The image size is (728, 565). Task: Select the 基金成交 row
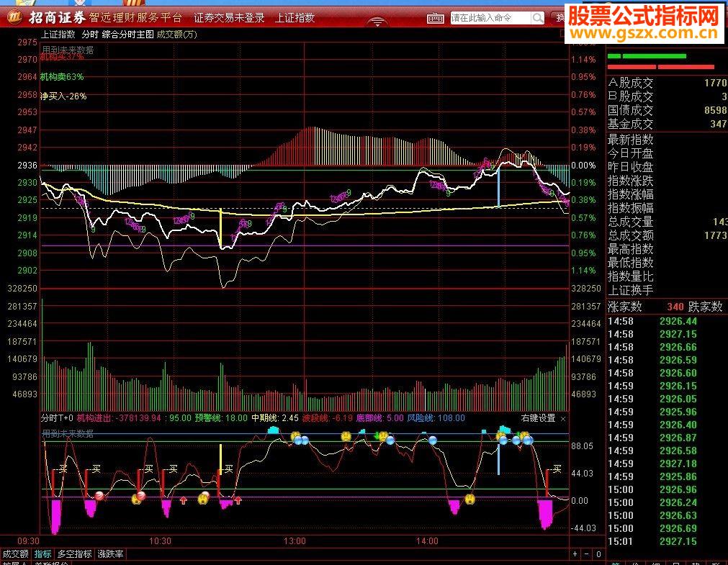coord(667,124)
